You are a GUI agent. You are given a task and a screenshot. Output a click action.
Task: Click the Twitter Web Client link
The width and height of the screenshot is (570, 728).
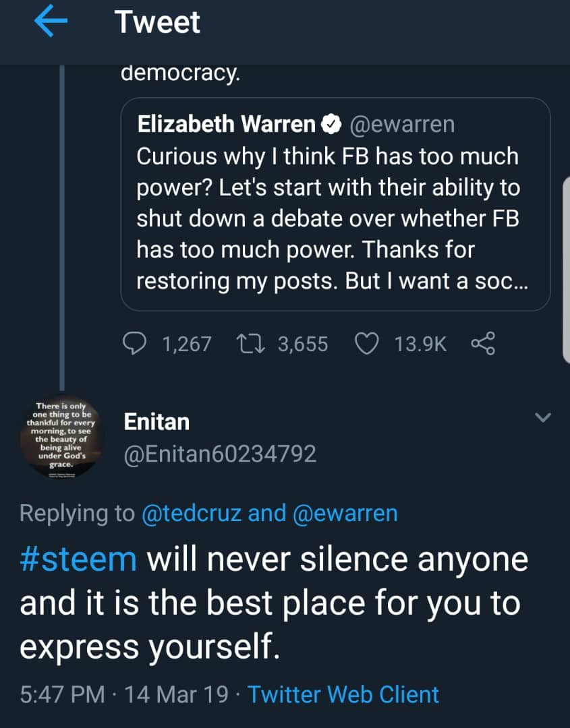(x=343, y=694)
